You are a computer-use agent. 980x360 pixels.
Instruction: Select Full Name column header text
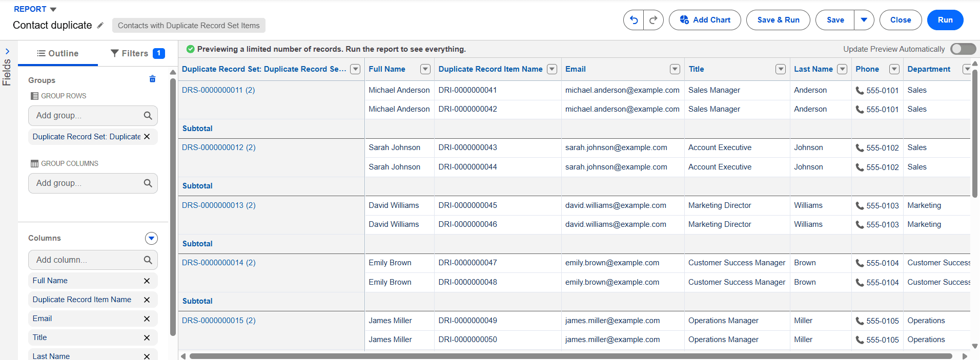point(387,69)
